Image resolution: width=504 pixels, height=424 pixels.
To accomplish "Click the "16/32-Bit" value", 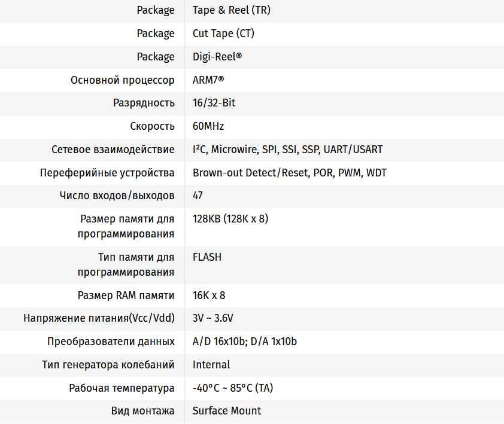I will coord(214,103).
